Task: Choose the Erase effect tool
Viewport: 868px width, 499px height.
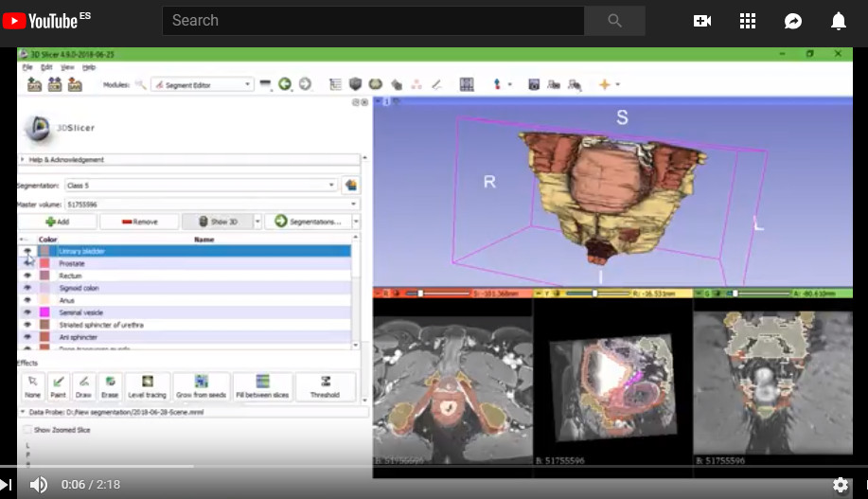Action: click(110, 386)
